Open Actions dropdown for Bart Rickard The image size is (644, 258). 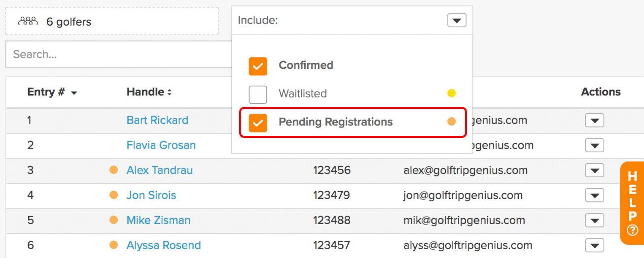[595, 120]
